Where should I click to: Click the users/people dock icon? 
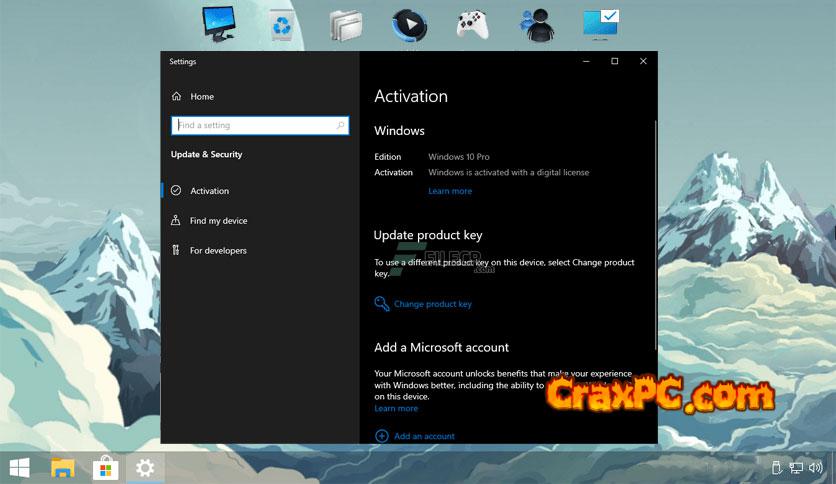pyautogui.click(x=537, y=24)
